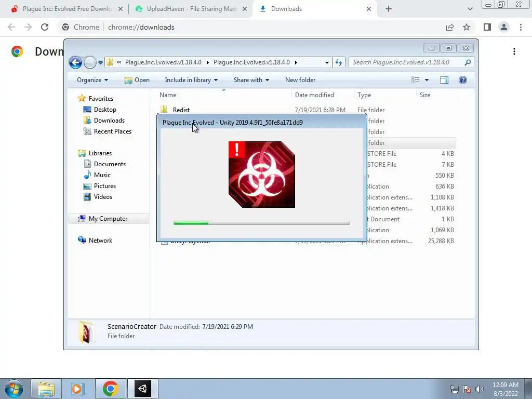Open Chrome tab search dropdown
Viewport: 532px width, 399px height.
[x=470, y=9]
